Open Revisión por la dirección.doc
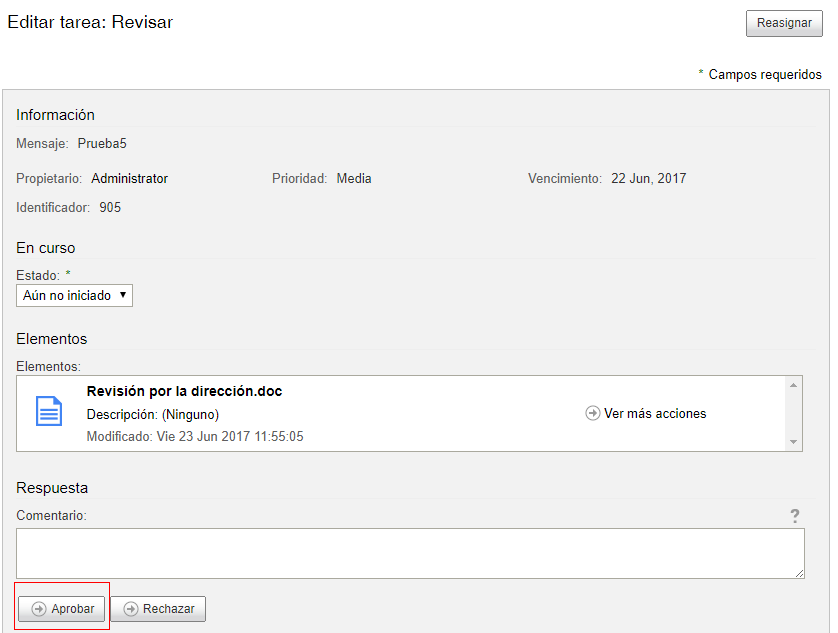838x633 pixels. [184, 391]
